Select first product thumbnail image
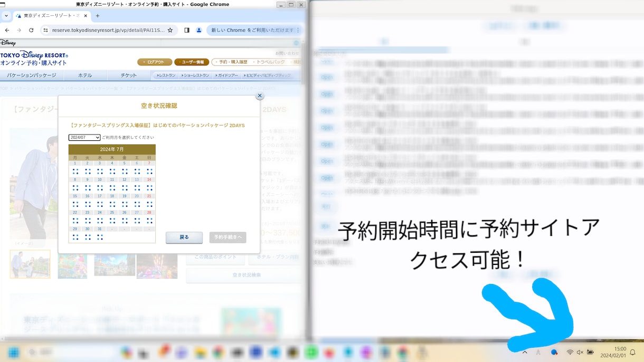This screenshot has height=362, width=644. tap(30, 264)
